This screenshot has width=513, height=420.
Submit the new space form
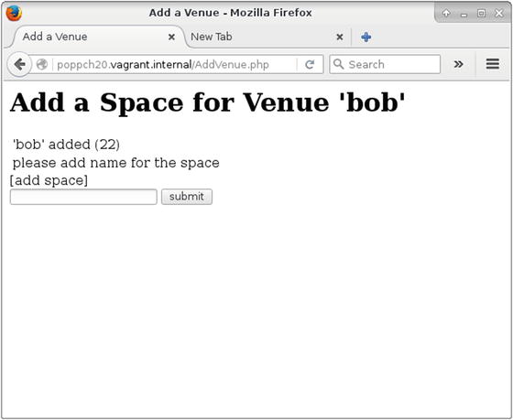point(187,197)
